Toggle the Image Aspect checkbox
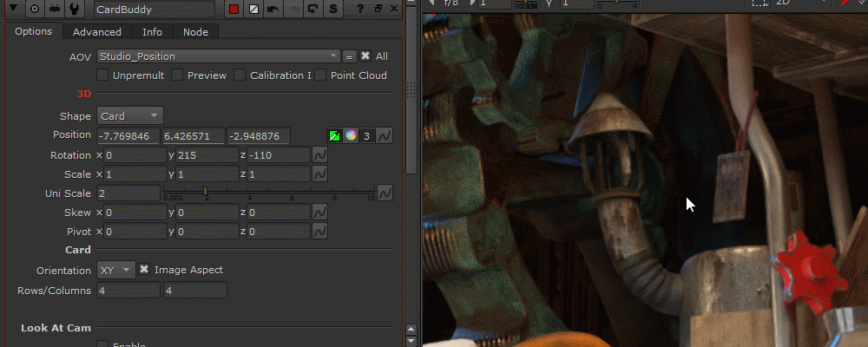 pos(144,270)
